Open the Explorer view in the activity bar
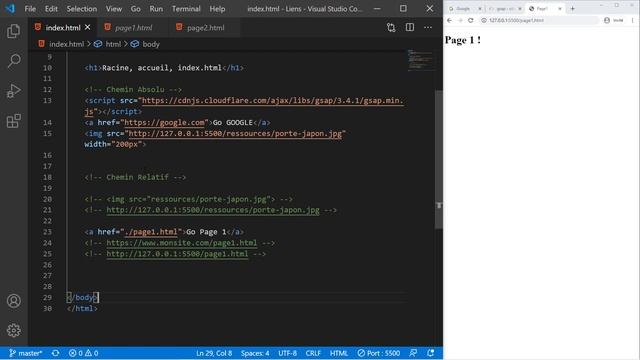The image size is (640, 360). [x=13, y=31]
